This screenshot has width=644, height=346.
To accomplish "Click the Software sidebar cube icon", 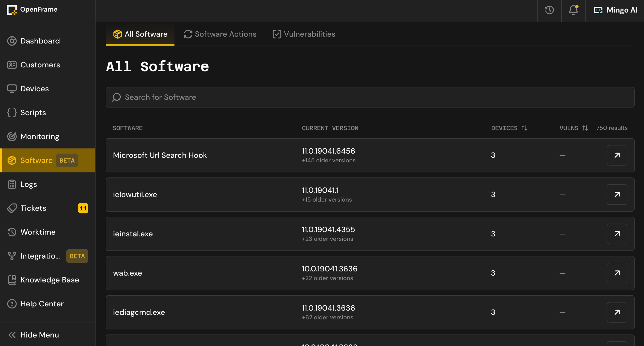I will (x=12, y=160).
